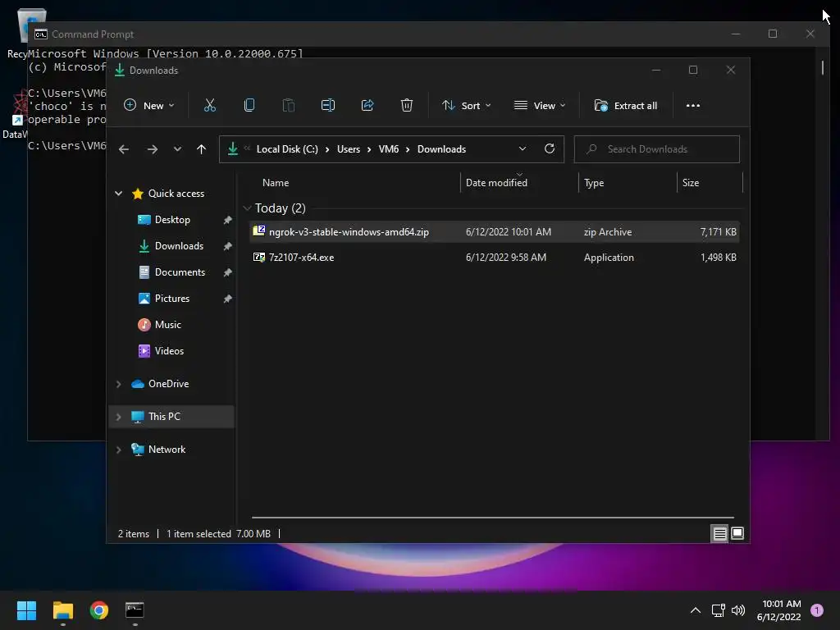This screenshot has height=630, width=840.
Task: Click the Command Prompt vertical scrollbar
Action: click(822, 67)
